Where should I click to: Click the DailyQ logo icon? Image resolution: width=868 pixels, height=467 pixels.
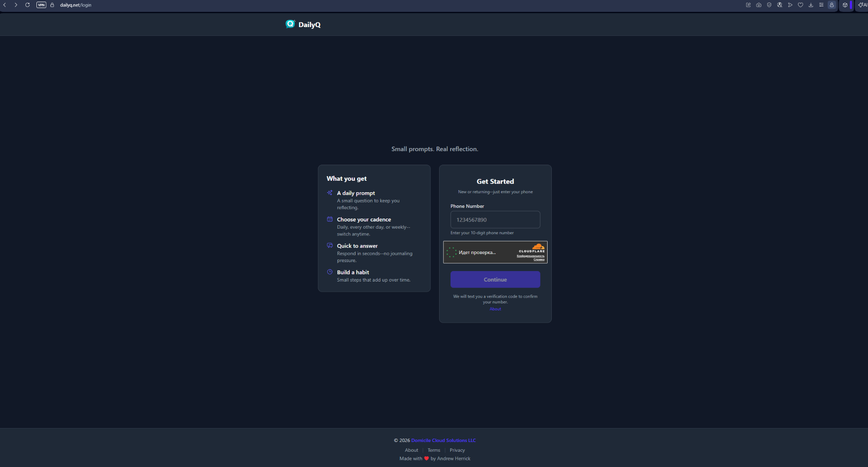coord(290,24)
